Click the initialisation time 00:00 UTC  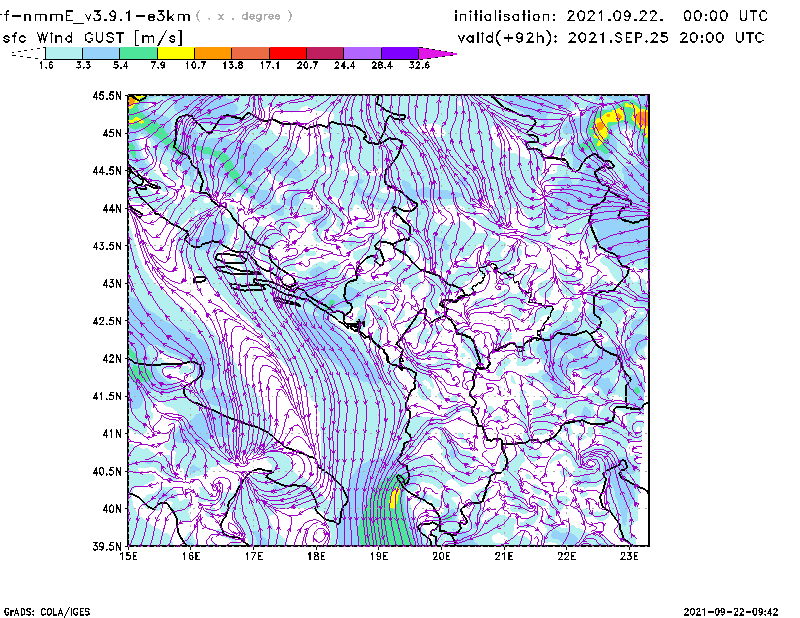pyautogui.click(x=726, y=16)
